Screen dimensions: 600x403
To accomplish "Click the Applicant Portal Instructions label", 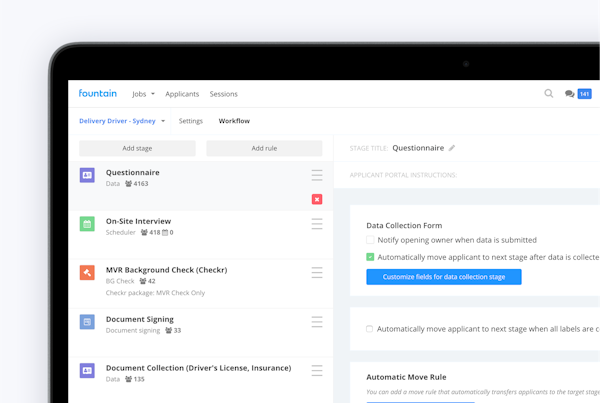I will pos(403,175).
